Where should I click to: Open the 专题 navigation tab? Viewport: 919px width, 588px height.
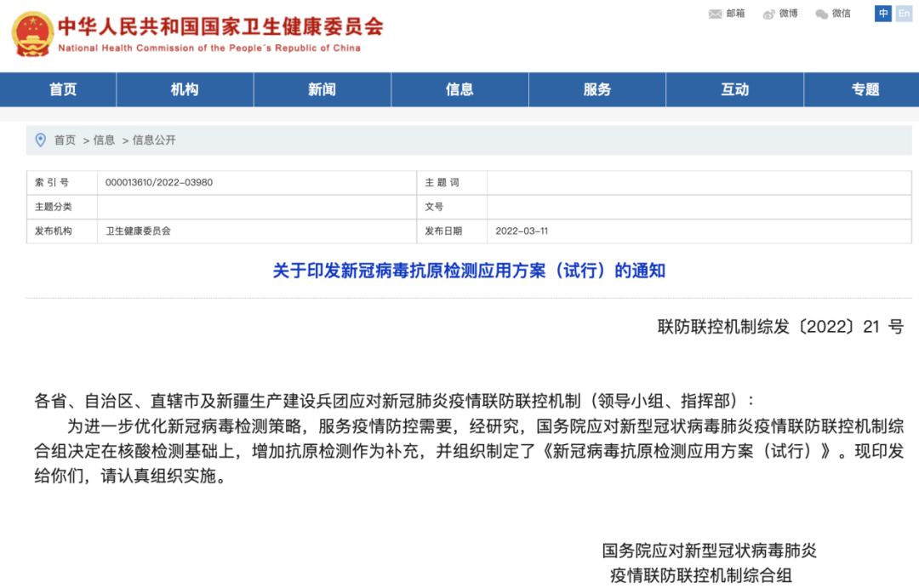[x=865, y=89]
